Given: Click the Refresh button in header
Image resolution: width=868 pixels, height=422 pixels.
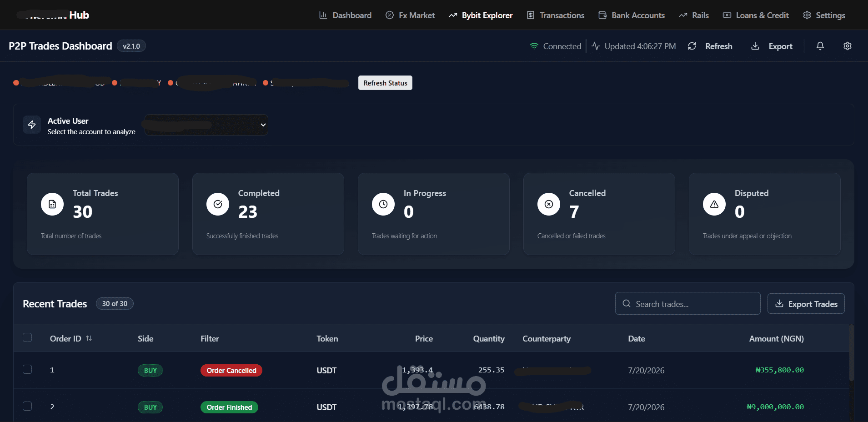Looking at the screenshot, I should coord(710,46).
